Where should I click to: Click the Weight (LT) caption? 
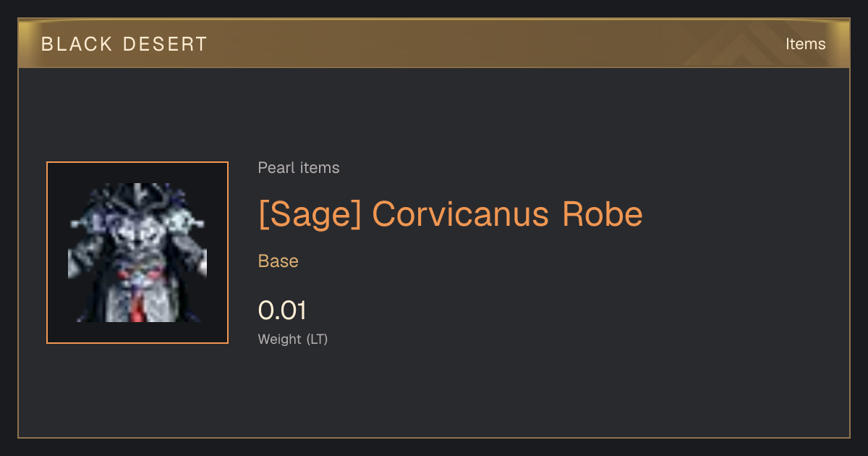click(x=293, y=339)
